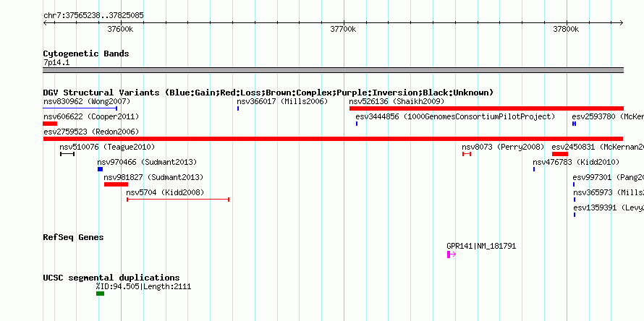Open the esv2593780 variant label
This screenshot has height=321, width=644.
608,117
